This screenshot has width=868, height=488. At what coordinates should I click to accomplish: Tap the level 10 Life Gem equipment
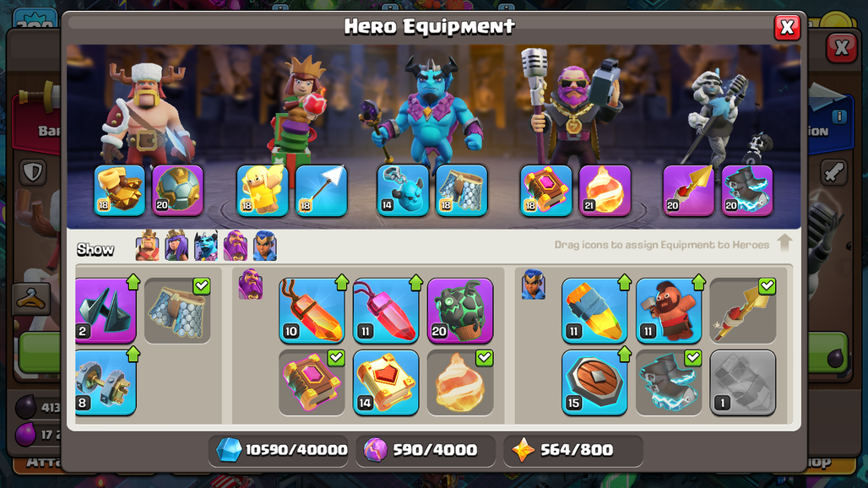point(312,311)
